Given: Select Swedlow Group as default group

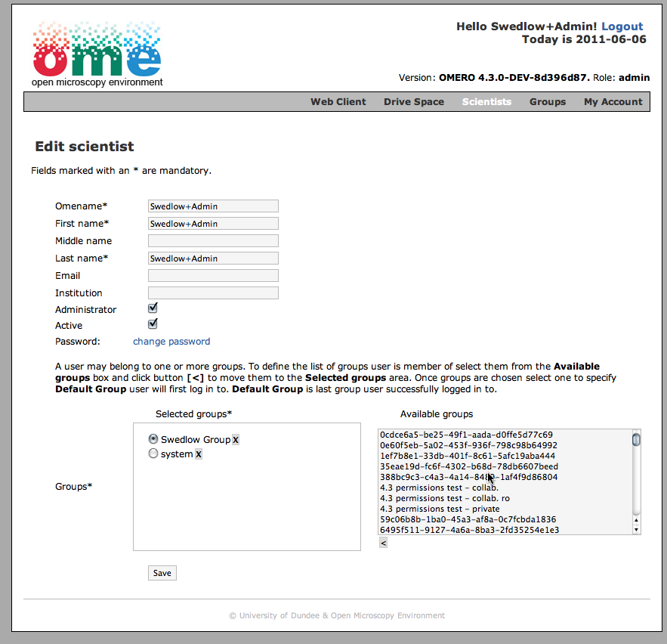Looking at the screenshot, I should [x=153, y=439].
